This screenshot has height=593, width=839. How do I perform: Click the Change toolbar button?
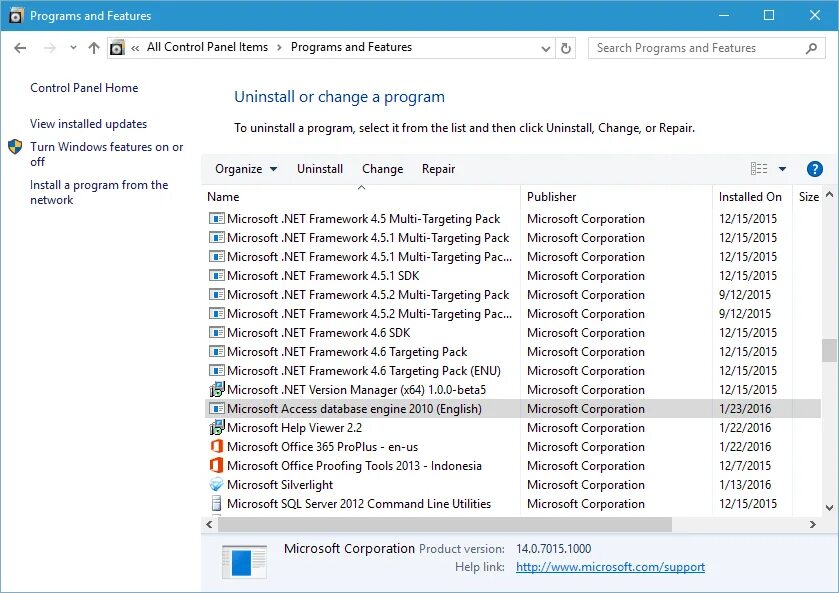383,169
